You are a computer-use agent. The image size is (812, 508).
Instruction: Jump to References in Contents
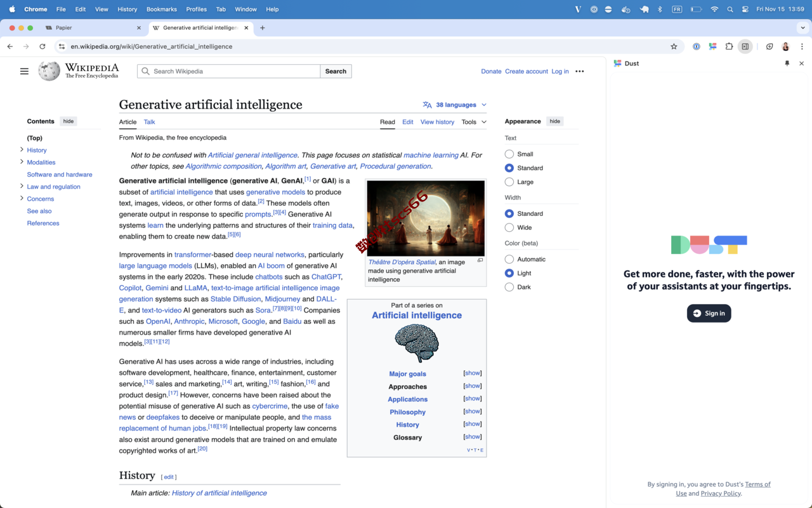(x=43, y=223)
